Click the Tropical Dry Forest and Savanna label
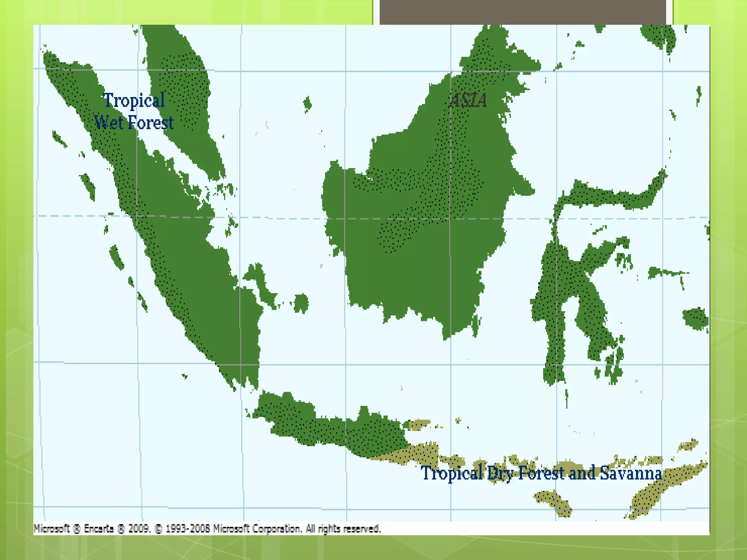 tap(541, 473)
